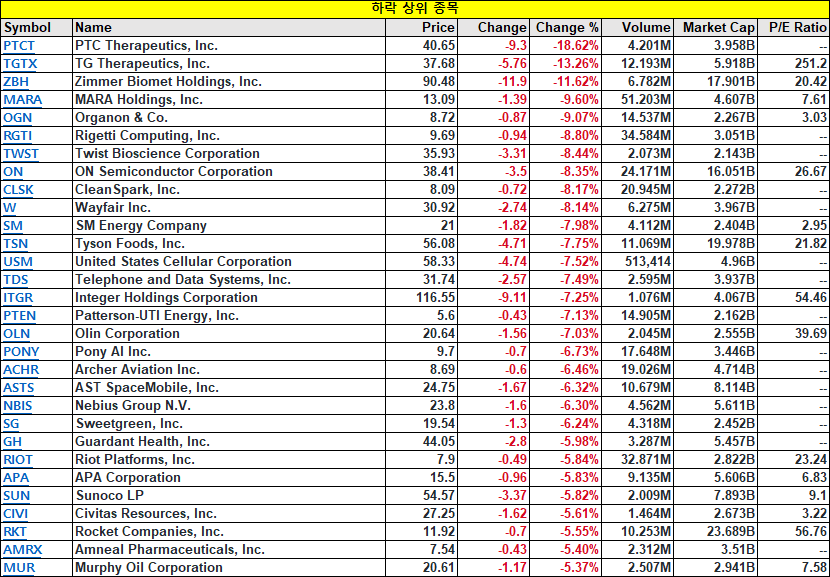This screenshot has height=577, width=830.
Task: Select the name 'Telephone and Data Systems, Inc.'
Action: coord(183,280)
